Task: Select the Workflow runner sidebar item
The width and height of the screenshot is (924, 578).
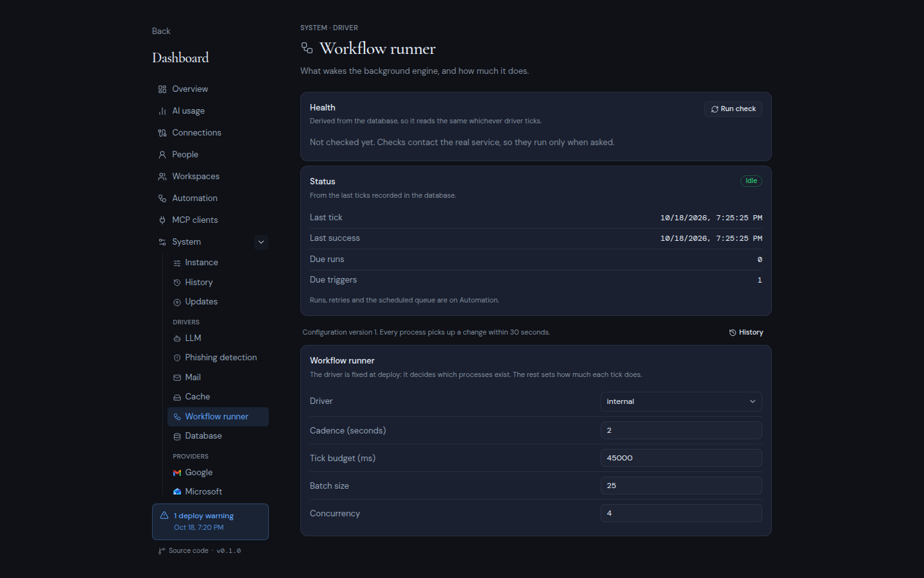Action: coord(218,417)
